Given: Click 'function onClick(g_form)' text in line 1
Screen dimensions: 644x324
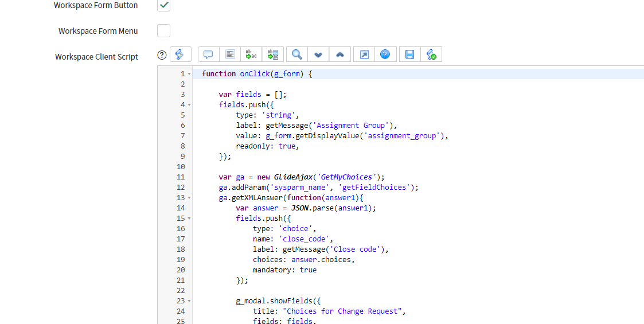Looking at the screenshot, I should point(252,74).
